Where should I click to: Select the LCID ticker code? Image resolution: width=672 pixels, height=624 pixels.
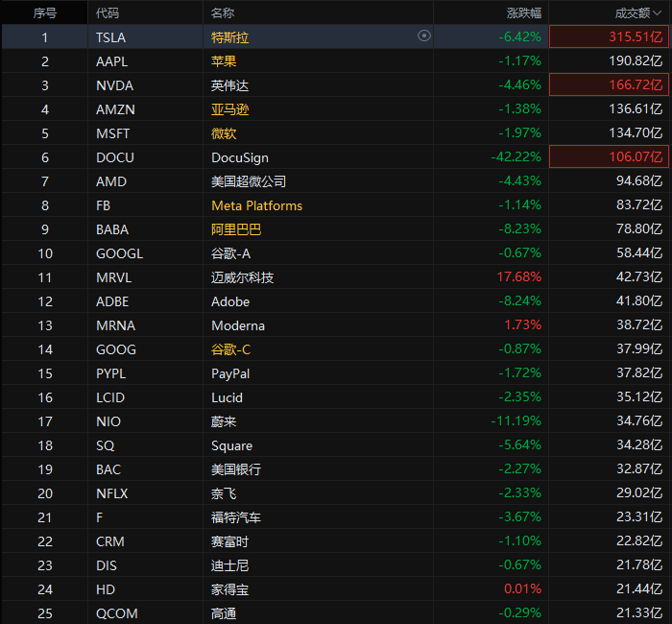tap(110, 397)
